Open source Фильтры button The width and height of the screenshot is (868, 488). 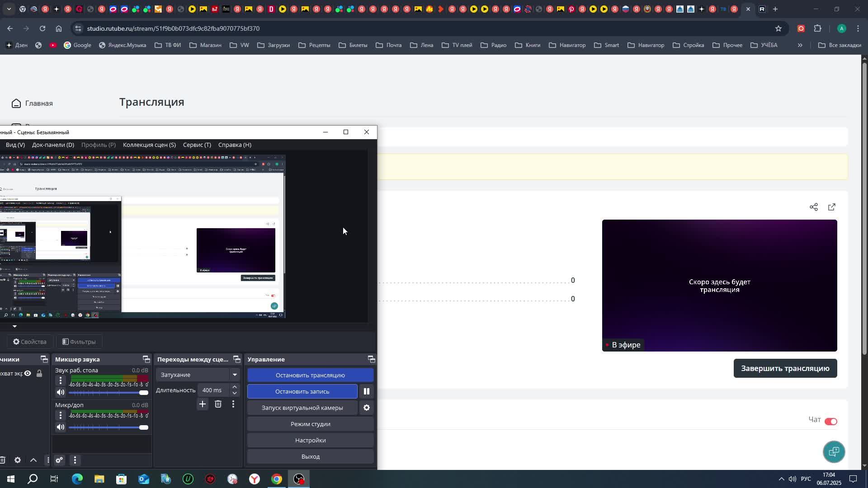pyautogui.click(x=79, y=342)
